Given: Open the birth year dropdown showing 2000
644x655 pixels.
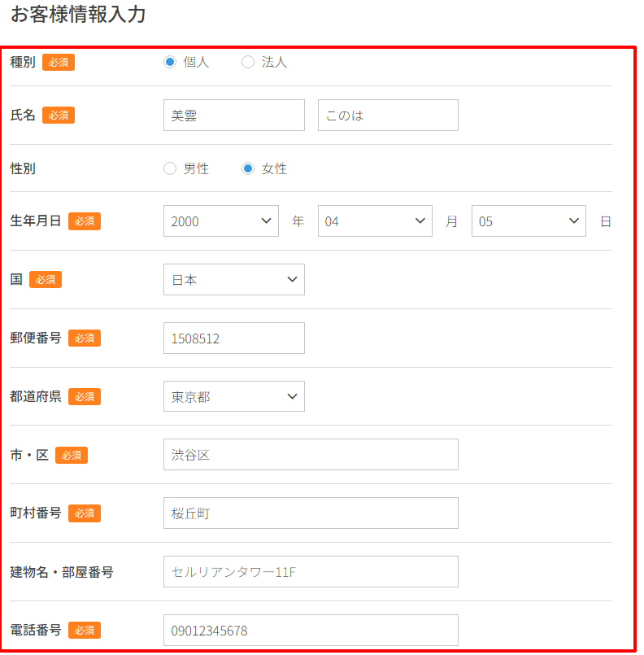Looking at the screenshot, I should click(221, 221).
